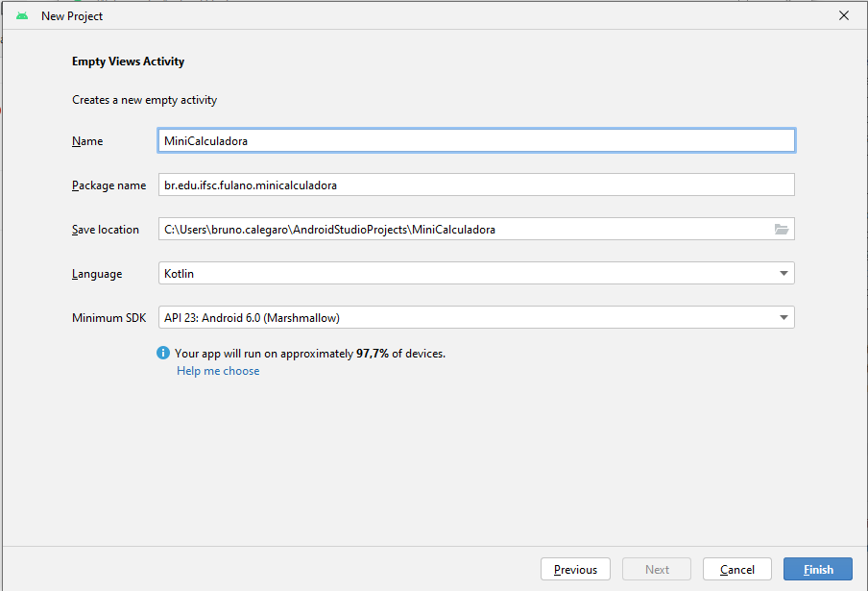Viewport: 868px width, 591px height.
Task: Click the Android logo in title bar
Action: 22,16
